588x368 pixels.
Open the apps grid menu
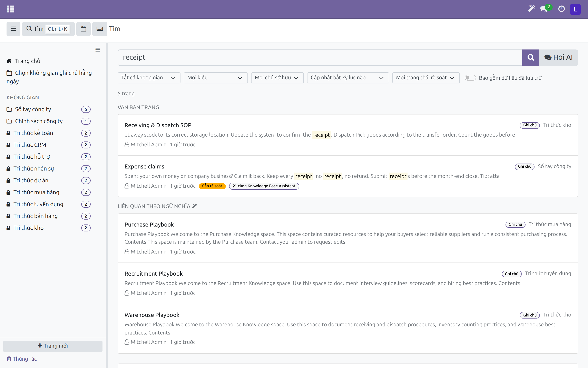[x=11, y=9]
